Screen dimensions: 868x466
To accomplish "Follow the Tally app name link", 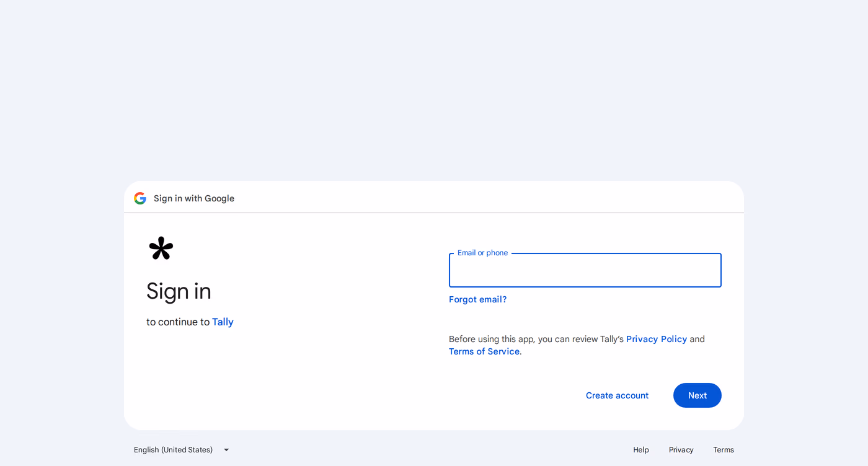I will click(223, 322).
